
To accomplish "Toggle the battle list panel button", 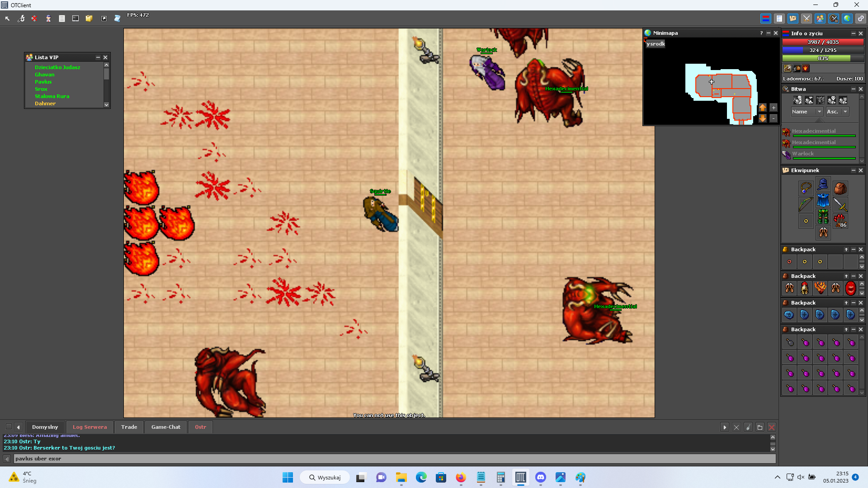I will [x=834, y=19].
